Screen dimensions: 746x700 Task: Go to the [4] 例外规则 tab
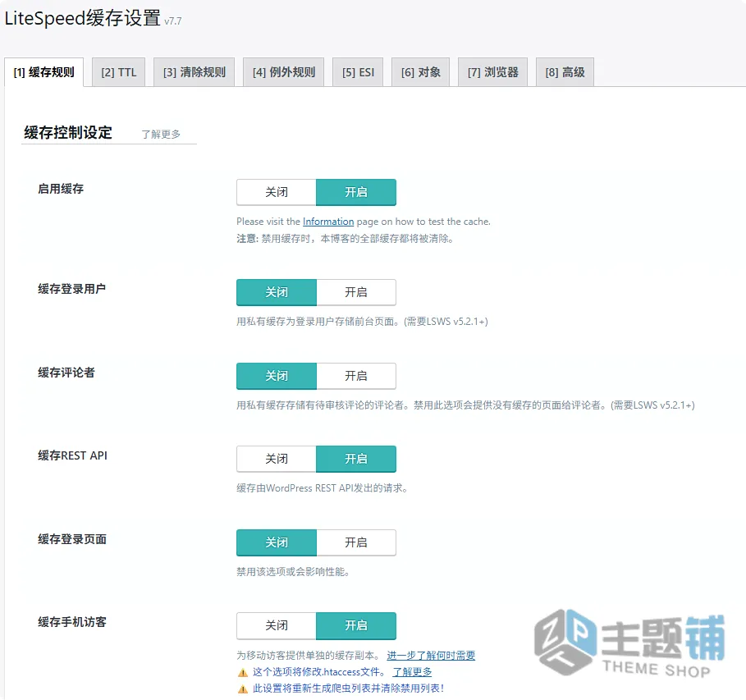[284, 72]
